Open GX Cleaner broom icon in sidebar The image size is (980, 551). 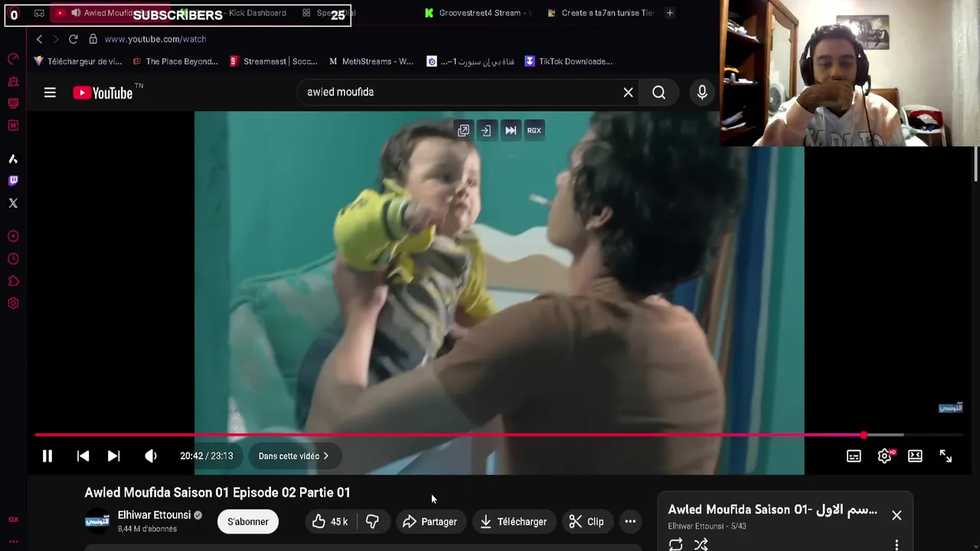[x=13, y=81]
